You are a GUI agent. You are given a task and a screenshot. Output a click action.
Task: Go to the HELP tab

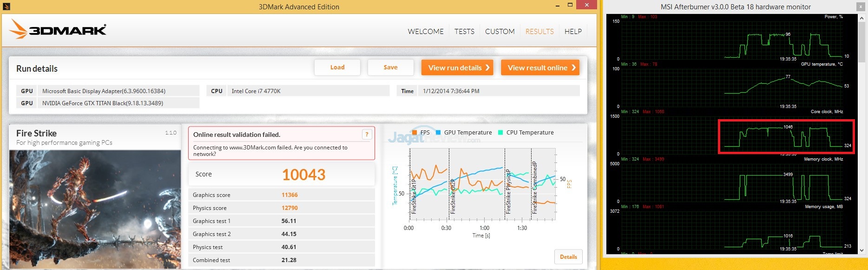573,32
